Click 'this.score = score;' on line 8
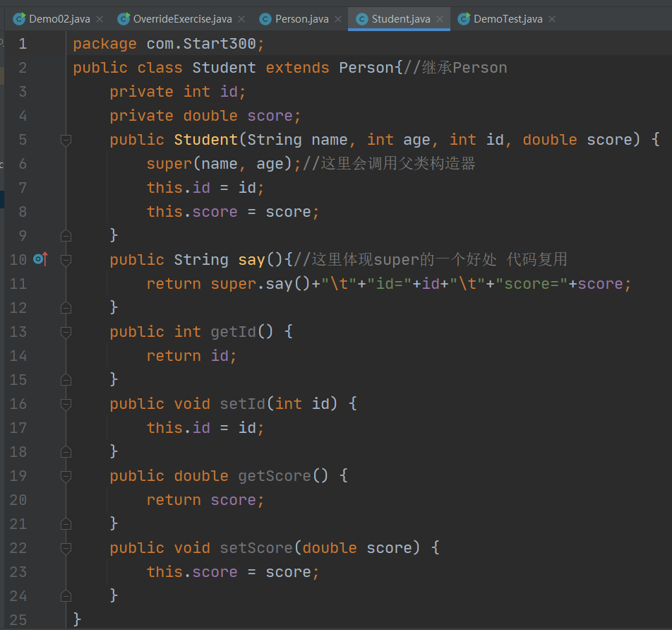 233,212
